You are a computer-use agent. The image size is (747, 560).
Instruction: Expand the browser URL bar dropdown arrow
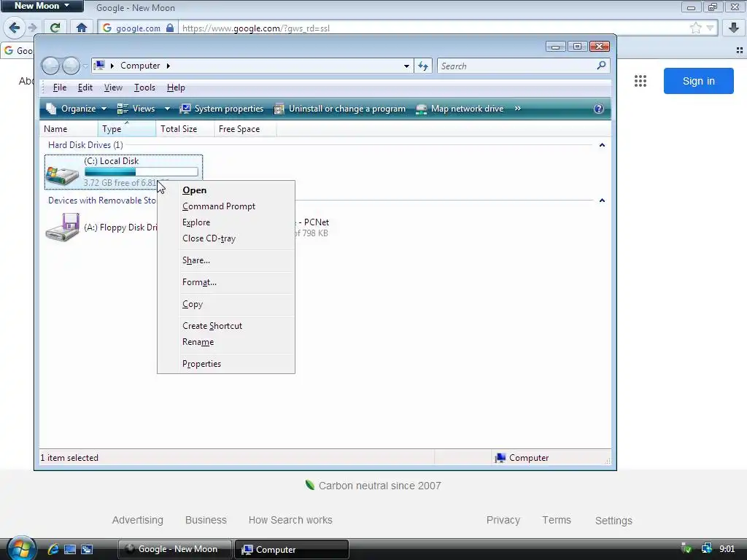(710, 28)
